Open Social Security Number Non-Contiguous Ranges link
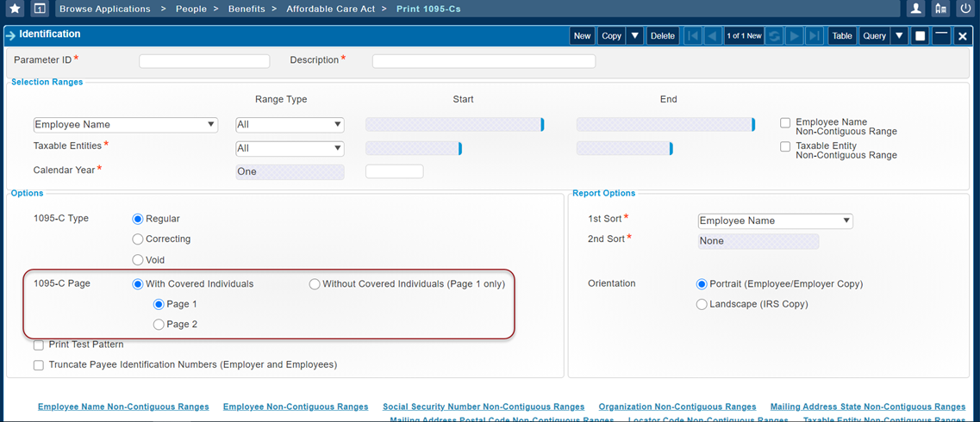 [x=484, y=406]
